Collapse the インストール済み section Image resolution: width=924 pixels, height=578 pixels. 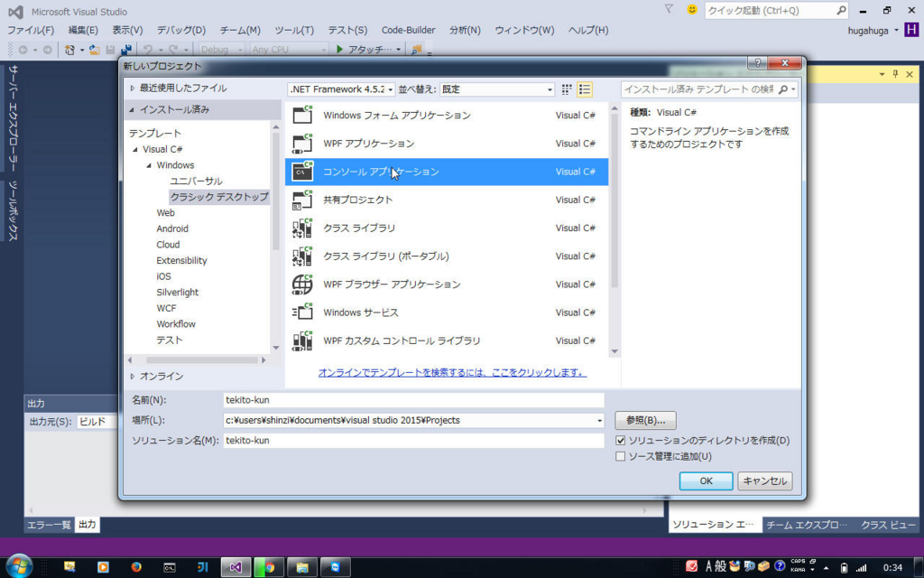(x=132, y=109)
